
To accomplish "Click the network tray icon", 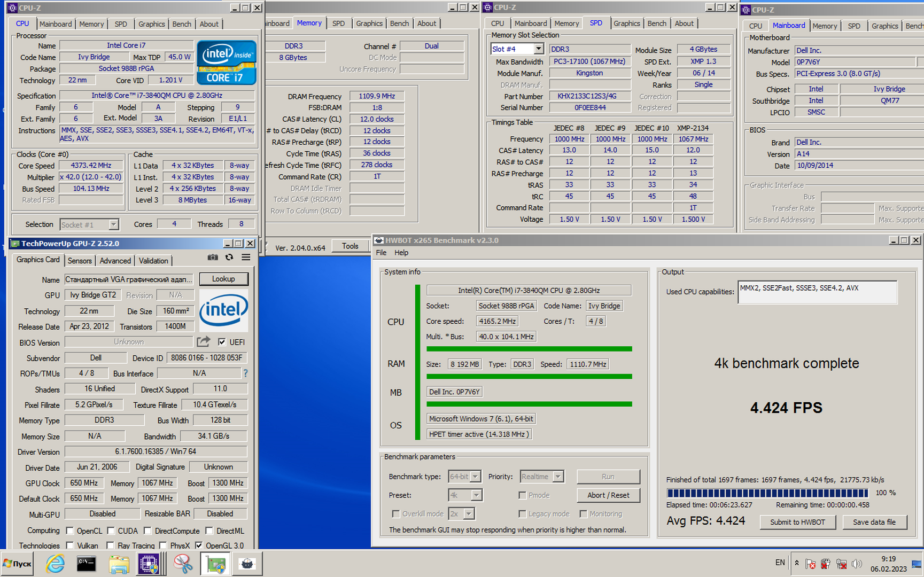I will point(841,564).
